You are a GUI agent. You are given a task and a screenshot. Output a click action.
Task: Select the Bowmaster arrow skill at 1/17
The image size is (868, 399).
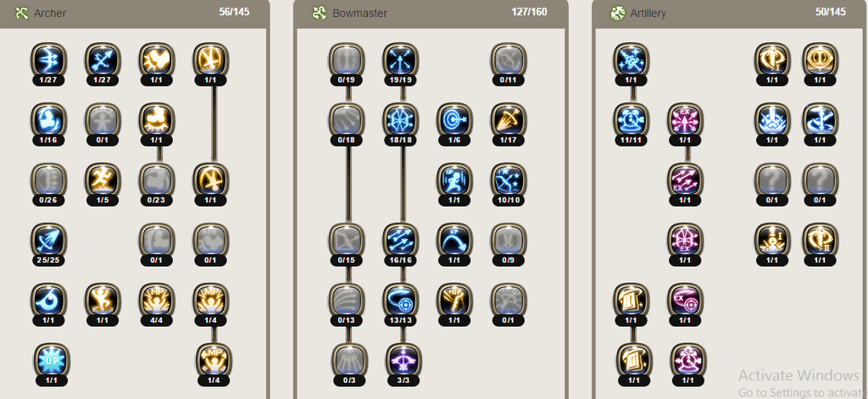click(509, 120)
